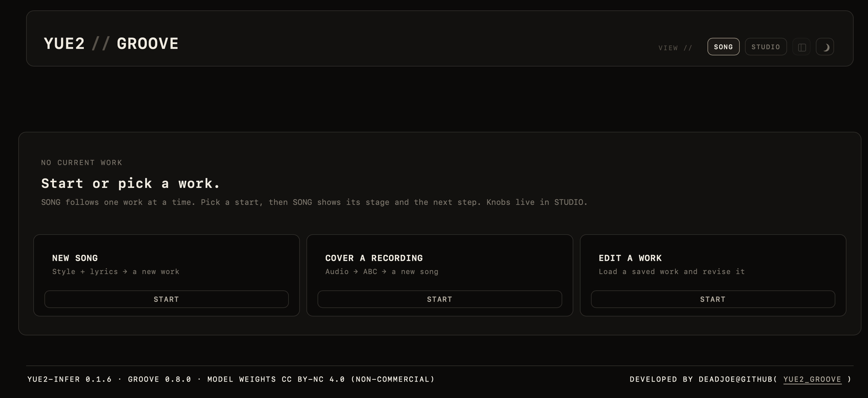Start a NEW SONG work
This screenshot has height=398, width=868.
coord(167,299)
